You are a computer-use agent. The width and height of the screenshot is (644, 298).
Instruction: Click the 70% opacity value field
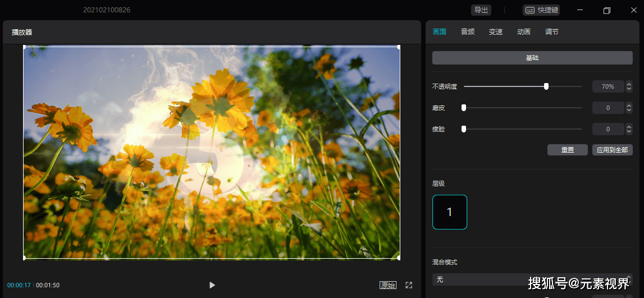(608, 86)
